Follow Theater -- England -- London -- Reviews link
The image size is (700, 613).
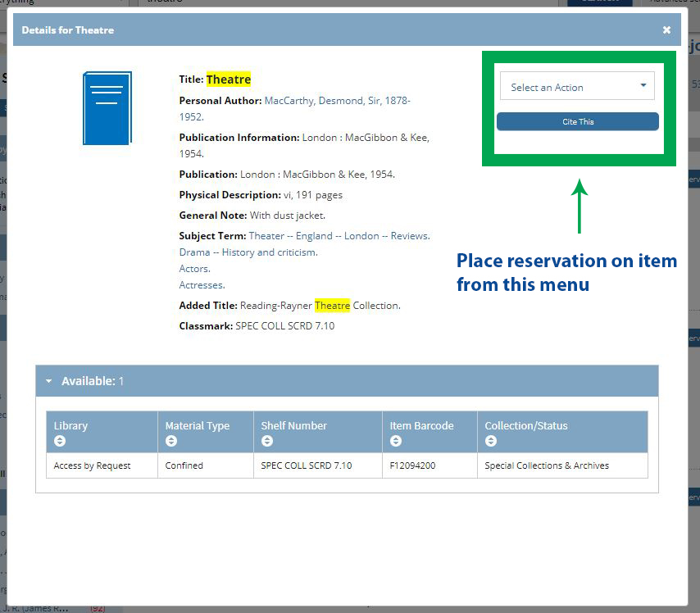click(339, 236)
